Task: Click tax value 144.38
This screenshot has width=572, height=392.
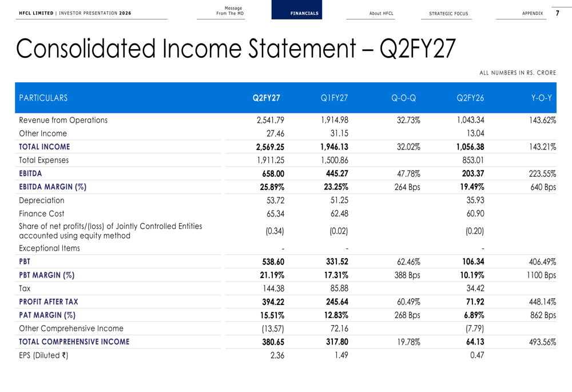Action: click(273, 288)
